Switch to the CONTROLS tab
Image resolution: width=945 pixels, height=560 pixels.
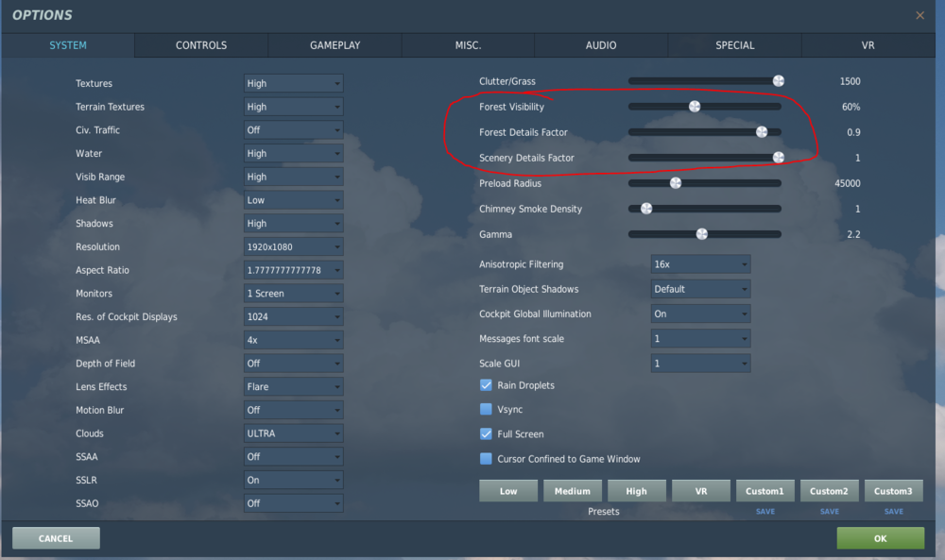pyautogui.click(x=201, y=45)
